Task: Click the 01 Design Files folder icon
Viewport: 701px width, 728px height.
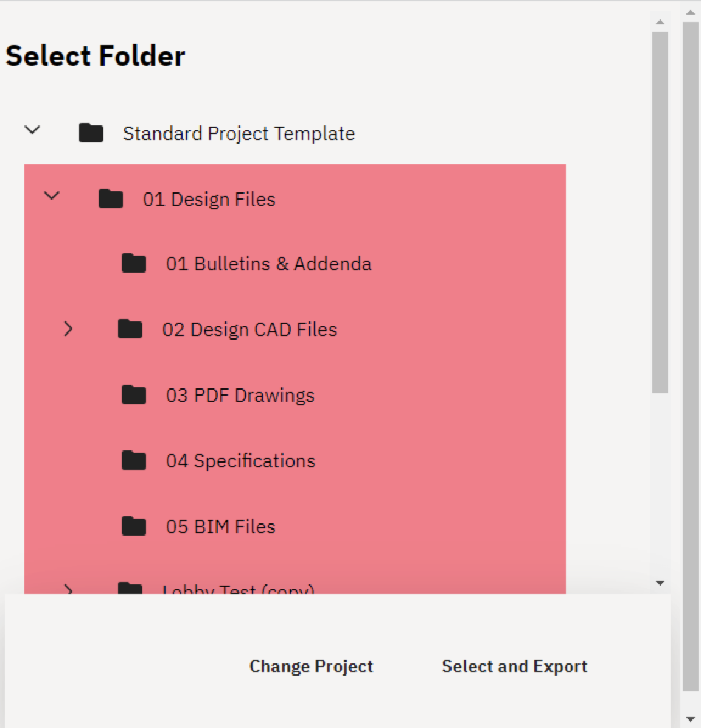Action: 110,198
